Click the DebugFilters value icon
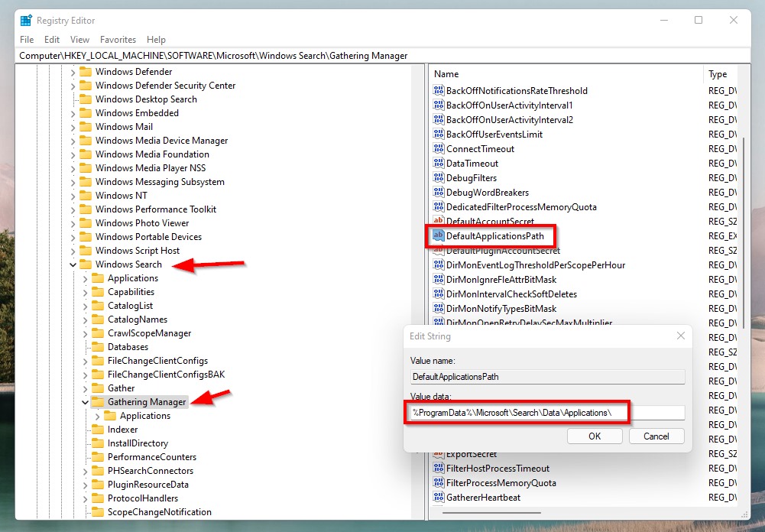765x532 pixels. 439,177
